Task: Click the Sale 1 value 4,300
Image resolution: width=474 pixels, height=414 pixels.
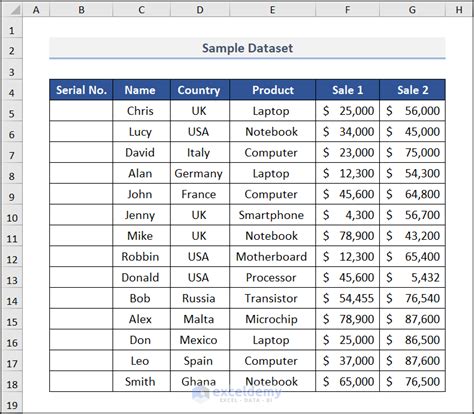Action: point(347,215)
